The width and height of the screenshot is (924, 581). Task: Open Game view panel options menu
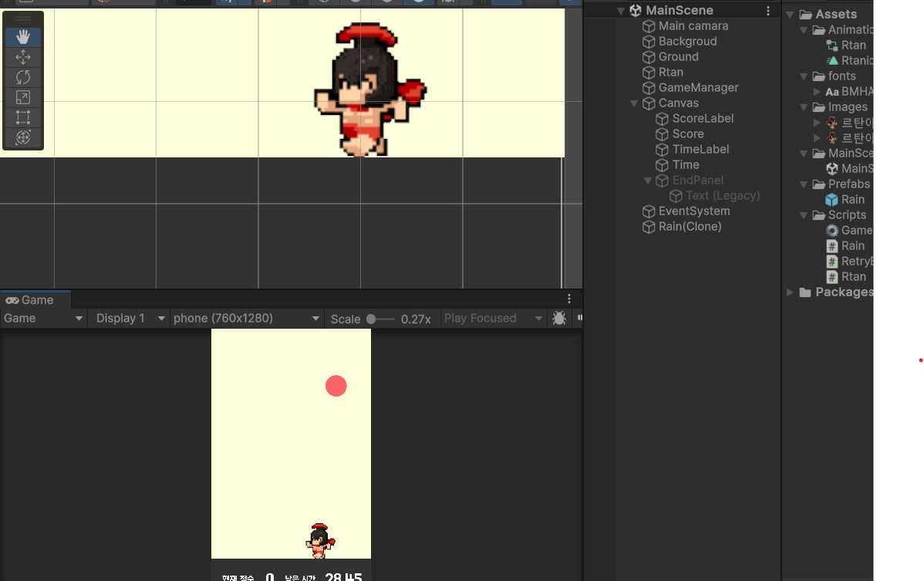[568, 299]
